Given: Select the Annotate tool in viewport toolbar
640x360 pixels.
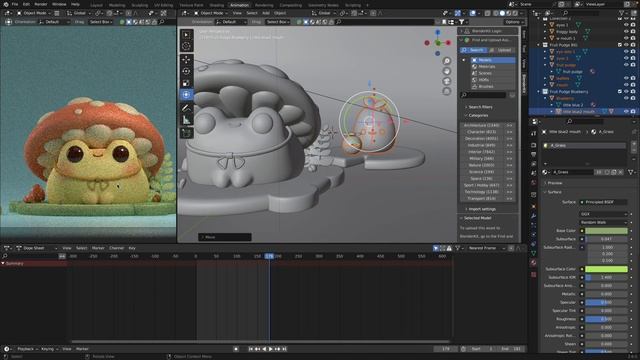Looking at the screenshot, I should (186, 108).
